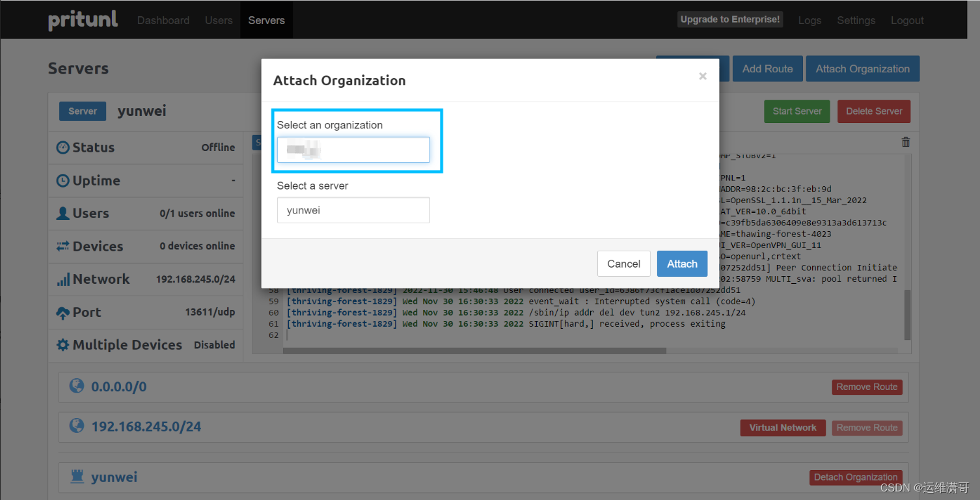This screenshot has width=980, height=500.
Task: Click the Status gauge icon
Action: [62, 148]
